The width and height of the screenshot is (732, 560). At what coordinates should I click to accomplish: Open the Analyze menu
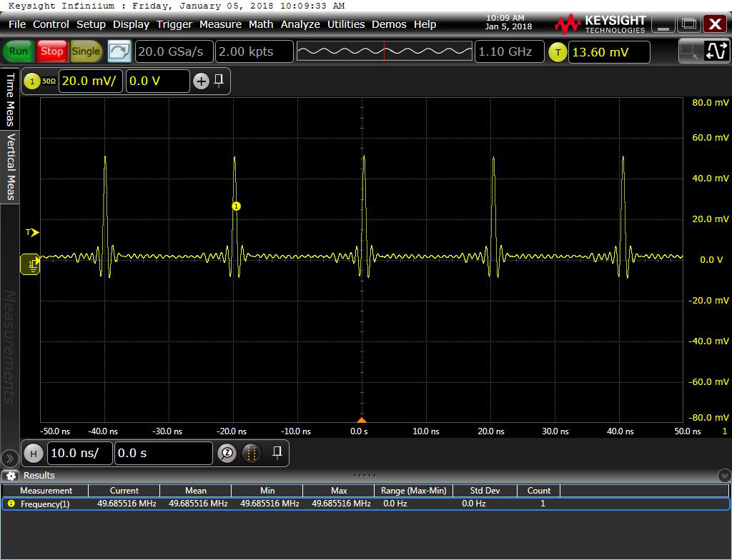pos(300,24)
